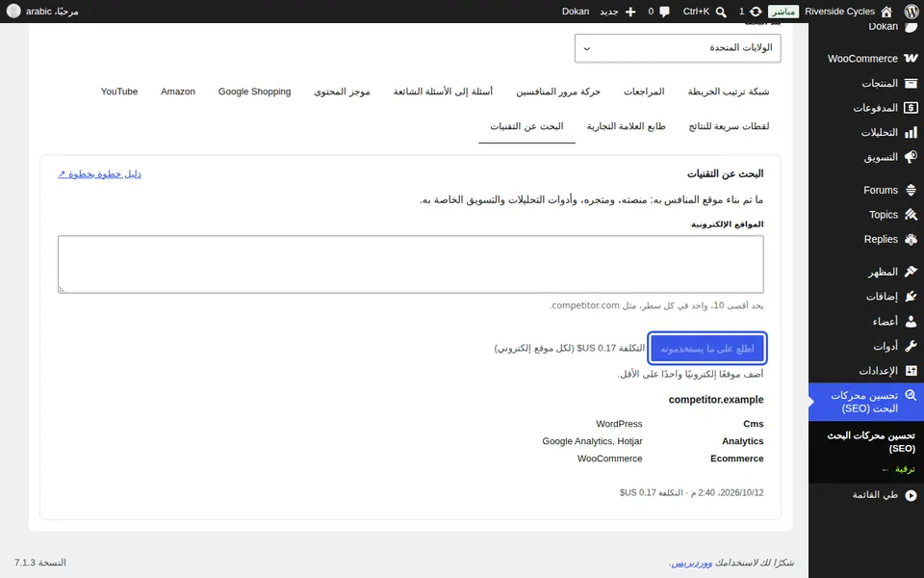Click the WooCommerce logo icon in sidebar
The height and width of the screenshot is (578, 924).
[x=911, y=58]
